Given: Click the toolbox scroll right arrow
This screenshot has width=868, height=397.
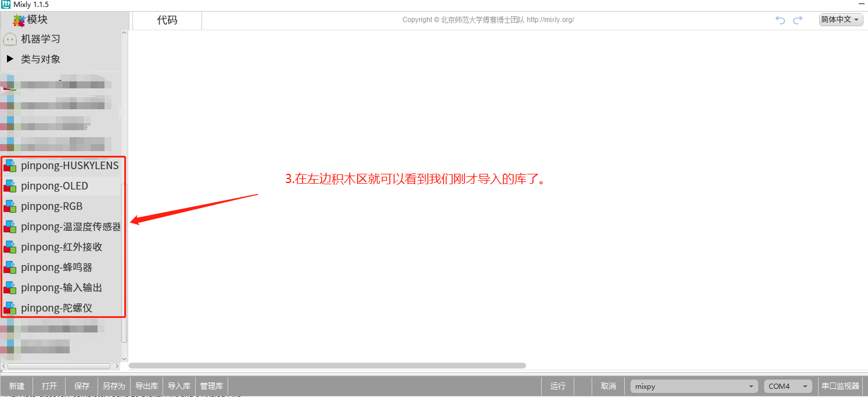Looking at the screenshot, I should [x=117, y=366].
